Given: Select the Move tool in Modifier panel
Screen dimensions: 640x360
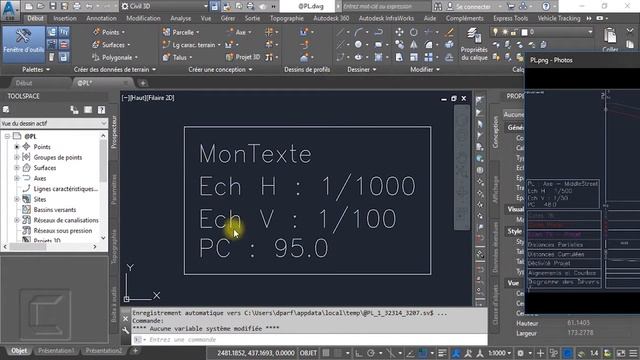Looking at the screenshot, I should (399, 32).
